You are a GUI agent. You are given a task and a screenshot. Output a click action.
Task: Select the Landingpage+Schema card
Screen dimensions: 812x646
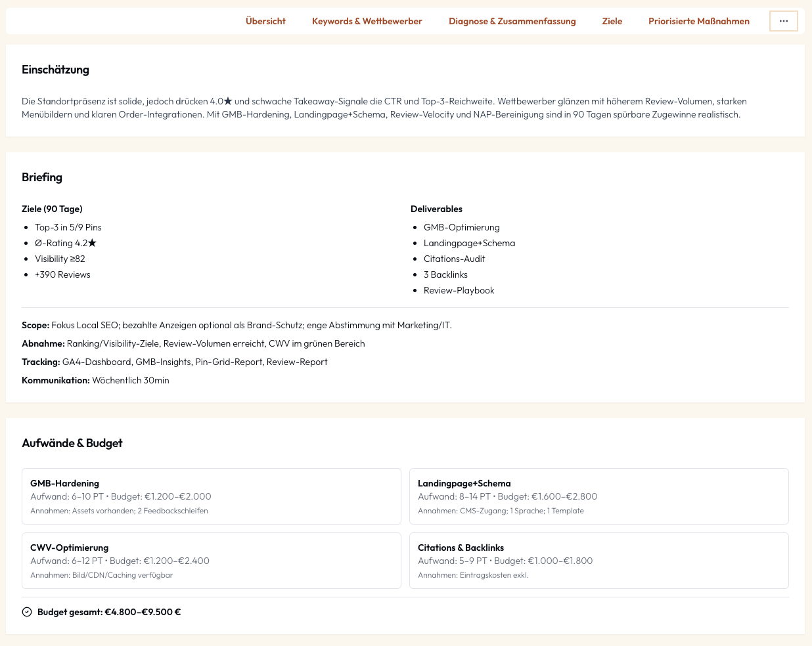coord(598,496)
